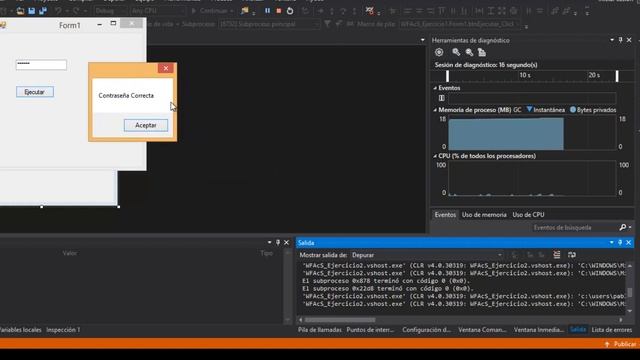Image resolution: width=640 pixels, height=360 pixels.
Task: Click the zoom in icon in diagnostics toolbar
Action: 456,52
